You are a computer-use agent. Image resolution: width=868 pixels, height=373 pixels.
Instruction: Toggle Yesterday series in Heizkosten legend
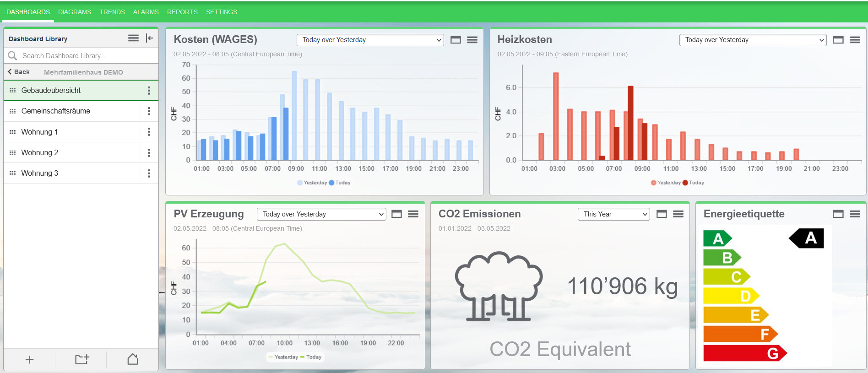(666, 183)
